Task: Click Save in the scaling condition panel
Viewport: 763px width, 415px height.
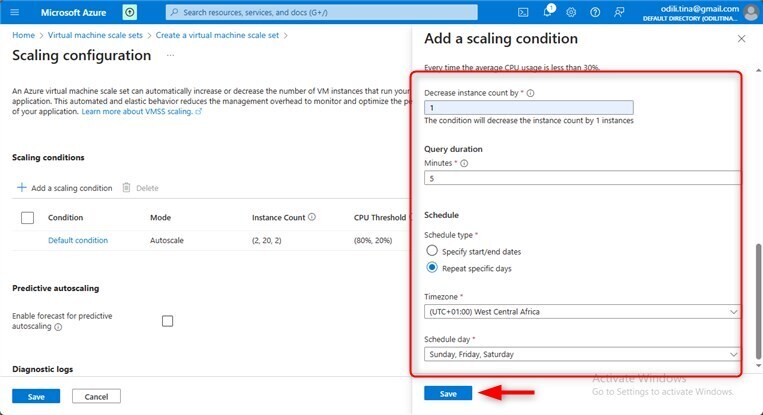Action: click(448, 394)
